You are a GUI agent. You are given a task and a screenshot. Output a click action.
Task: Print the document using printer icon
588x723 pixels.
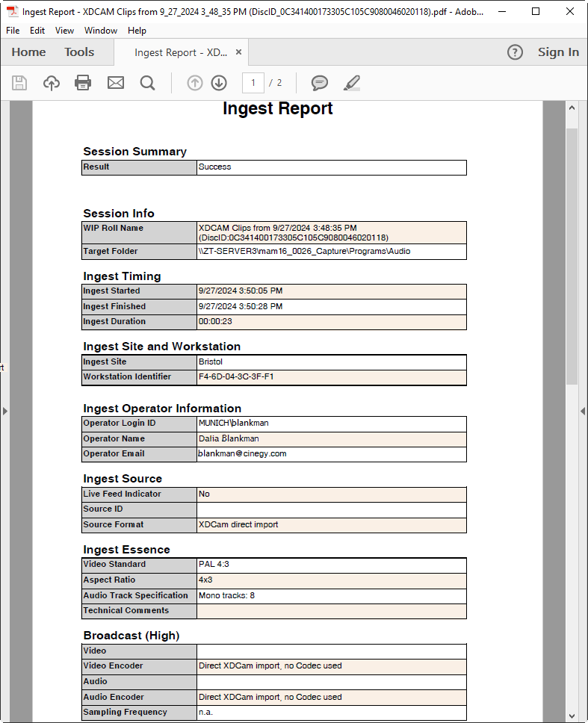(x=83, y=83)
